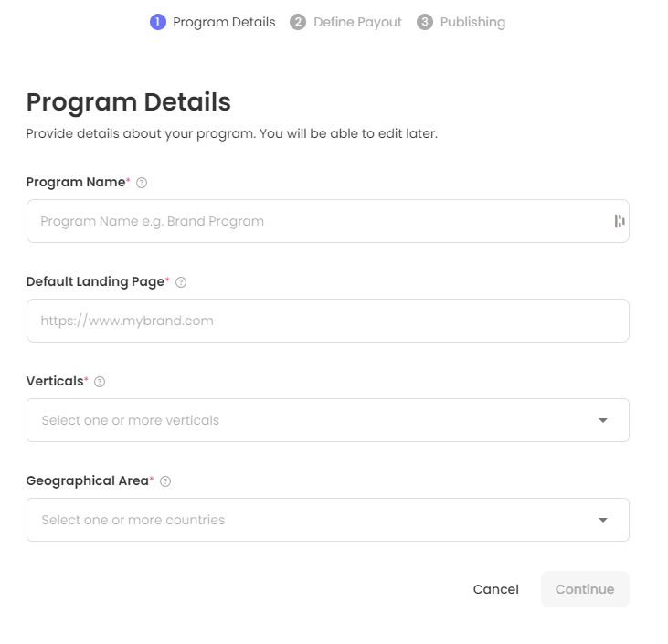Click the Verticals help question icon
The height and width of the screenshot is (644, 668).
[x=100, y=382]
